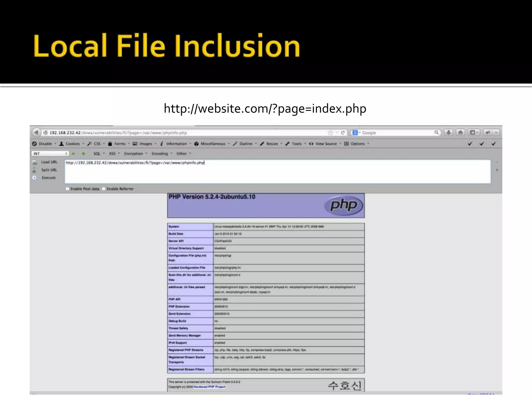Go to the browser home icon

coord(460,132)
